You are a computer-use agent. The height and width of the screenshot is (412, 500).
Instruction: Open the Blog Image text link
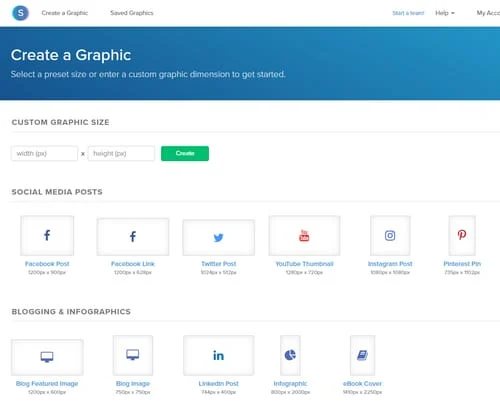133,383
